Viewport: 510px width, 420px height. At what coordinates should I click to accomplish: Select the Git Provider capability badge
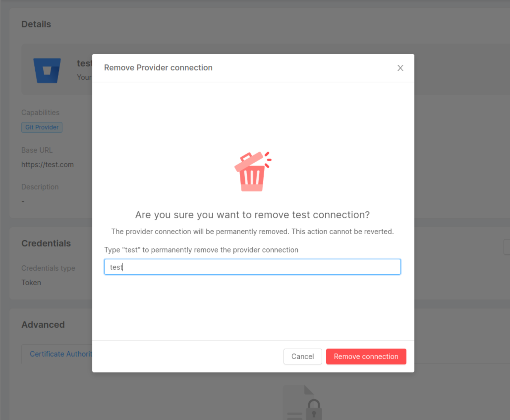pos(42,127)
